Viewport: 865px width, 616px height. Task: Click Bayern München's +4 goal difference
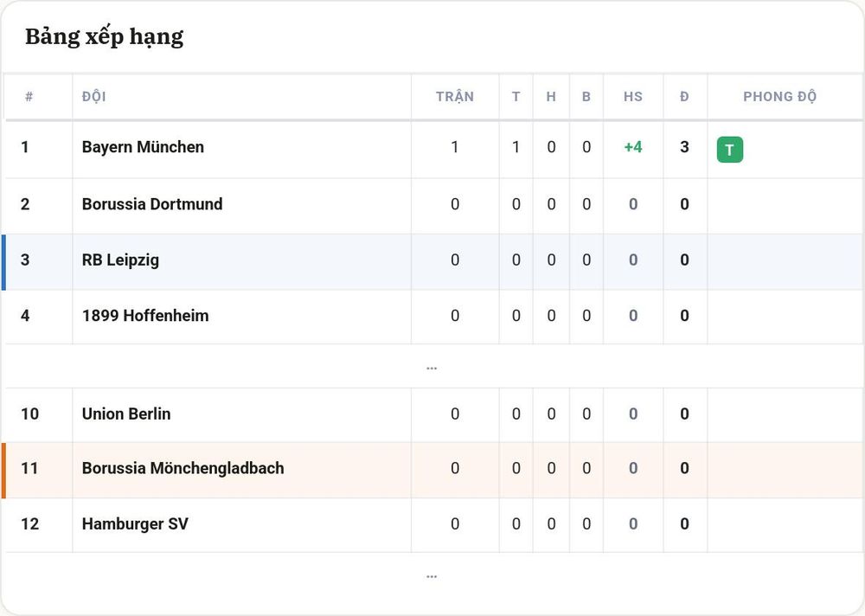point(633,147)
